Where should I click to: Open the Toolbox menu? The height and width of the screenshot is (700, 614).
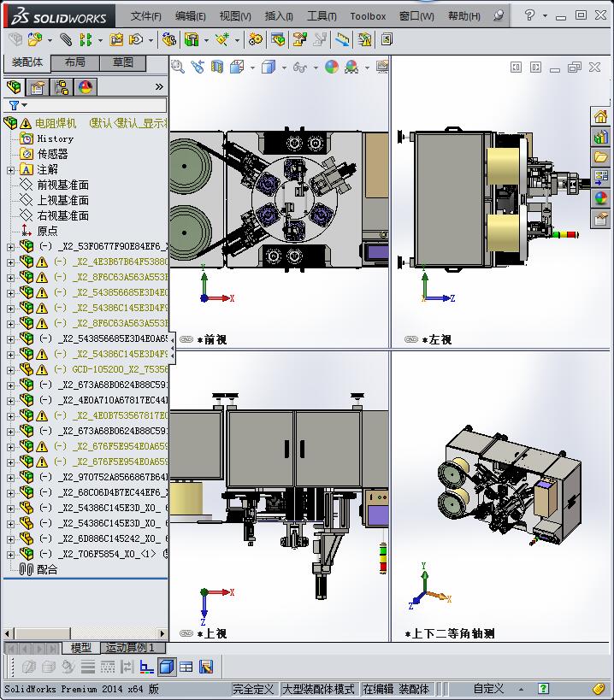point(368,16)
